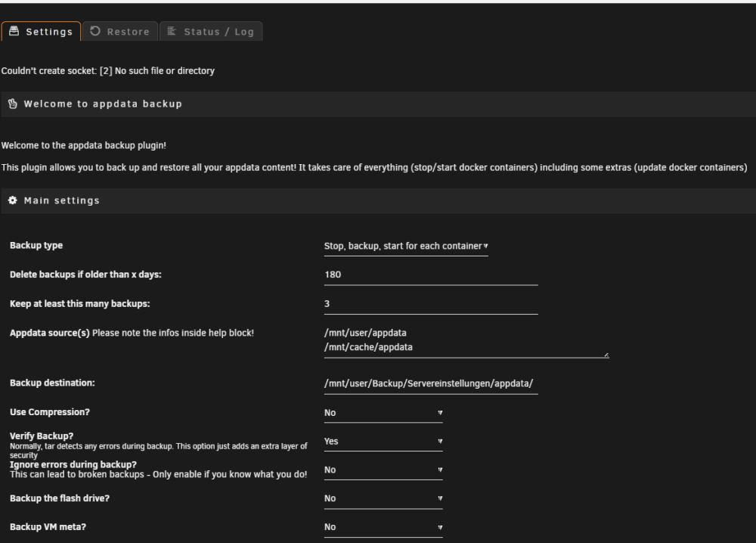
Task: Click the Backup destination path field
Action: (431, 384)
